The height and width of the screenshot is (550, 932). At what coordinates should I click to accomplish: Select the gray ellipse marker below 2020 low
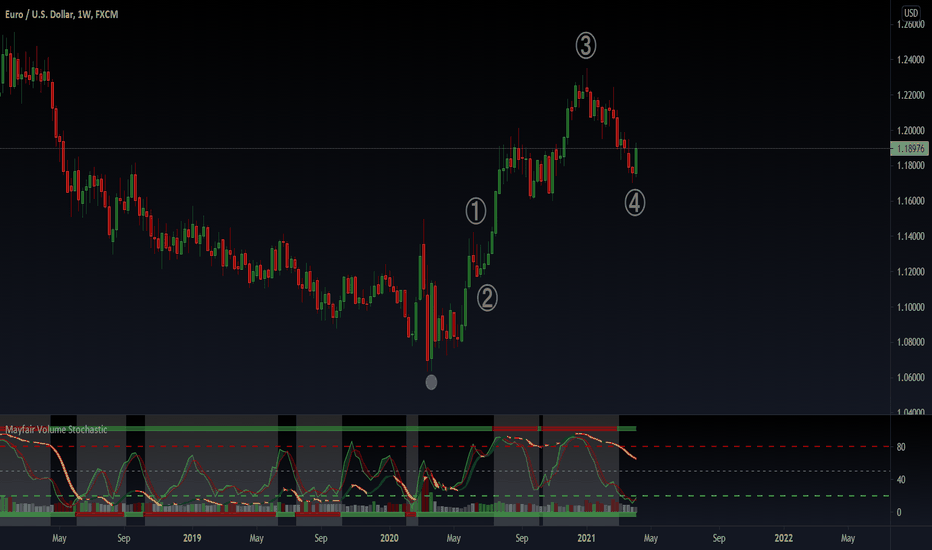(x=432, y=382)
